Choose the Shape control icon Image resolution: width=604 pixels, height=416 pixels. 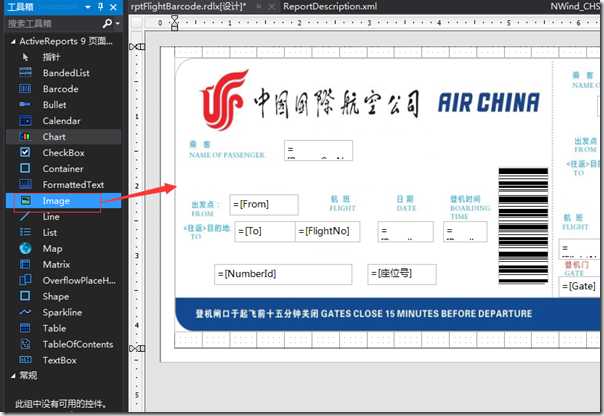pyautogui.click(x=25, y=296)
